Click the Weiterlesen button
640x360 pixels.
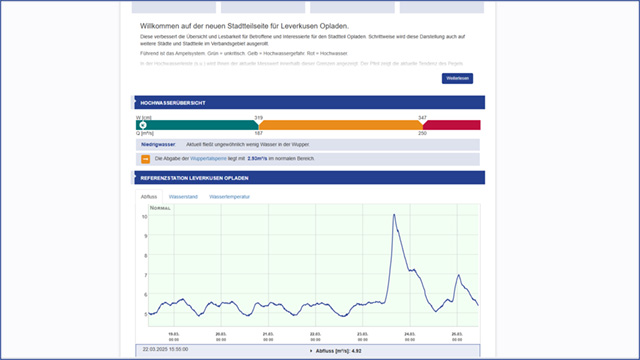click(x=457, y=78)
